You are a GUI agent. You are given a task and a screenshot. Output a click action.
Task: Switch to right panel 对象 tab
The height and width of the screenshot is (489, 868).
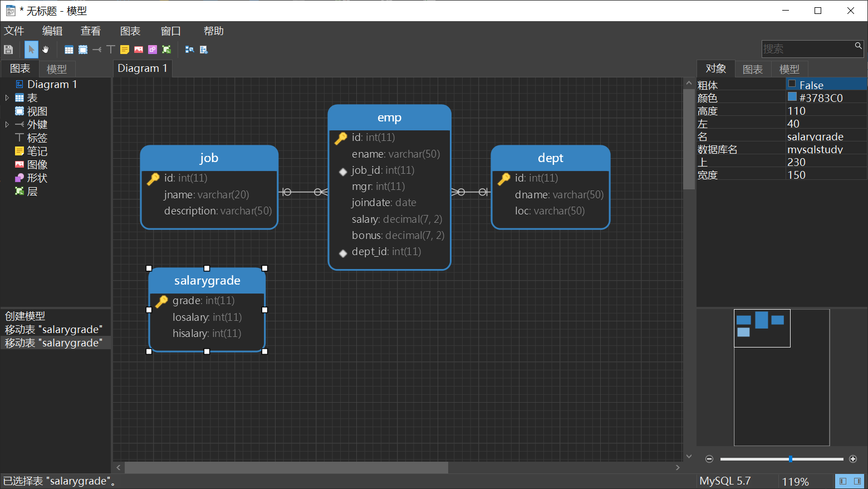pyautogui.click(x=716, y=69)
